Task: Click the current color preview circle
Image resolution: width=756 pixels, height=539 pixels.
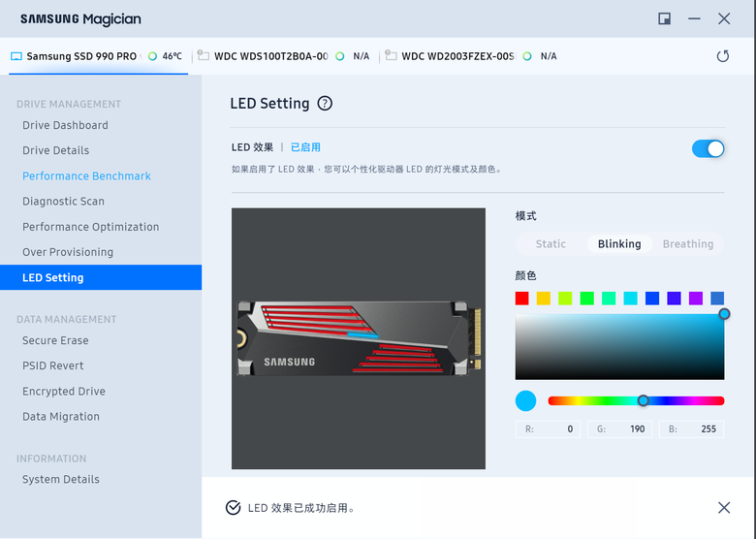Action: click(x=525, y=400)
